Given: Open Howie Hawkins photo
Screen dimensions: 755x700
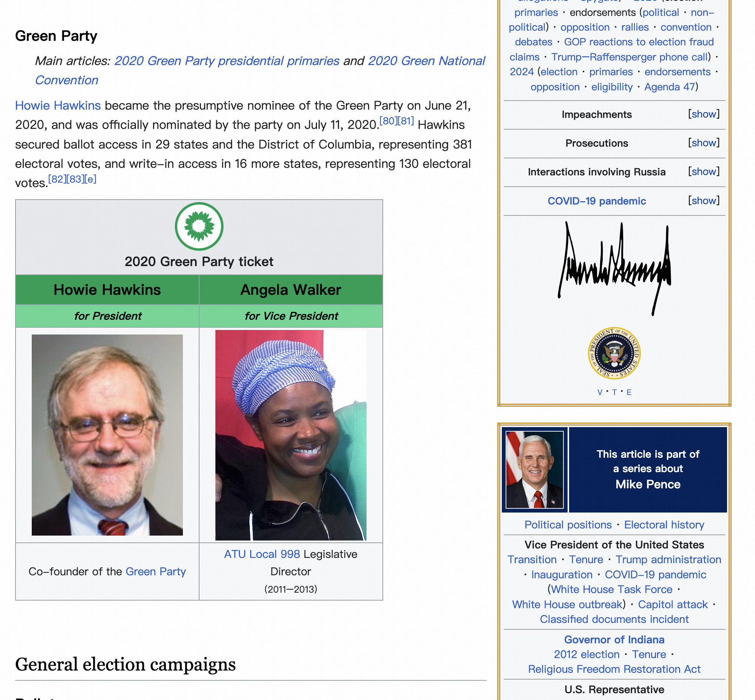Looking at the screenshot, I should pos(107,434).
